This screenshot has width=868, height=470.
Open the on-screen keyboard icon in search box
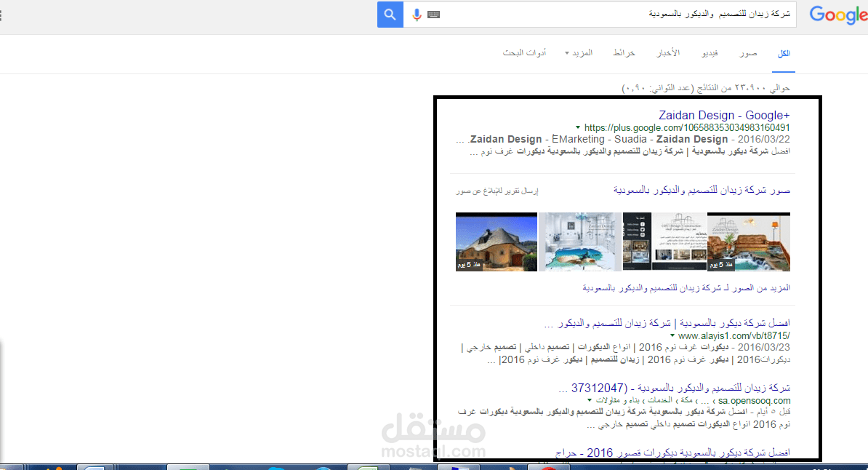click(x=434, y=15)
